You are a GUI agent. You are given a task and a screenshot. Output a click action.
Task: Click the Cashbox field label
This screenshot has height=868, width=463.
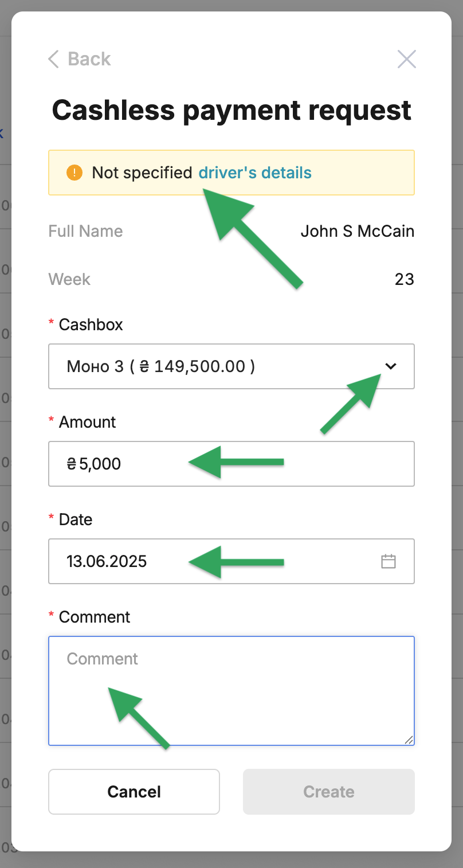pyautogui.click(x=91, y=324)
